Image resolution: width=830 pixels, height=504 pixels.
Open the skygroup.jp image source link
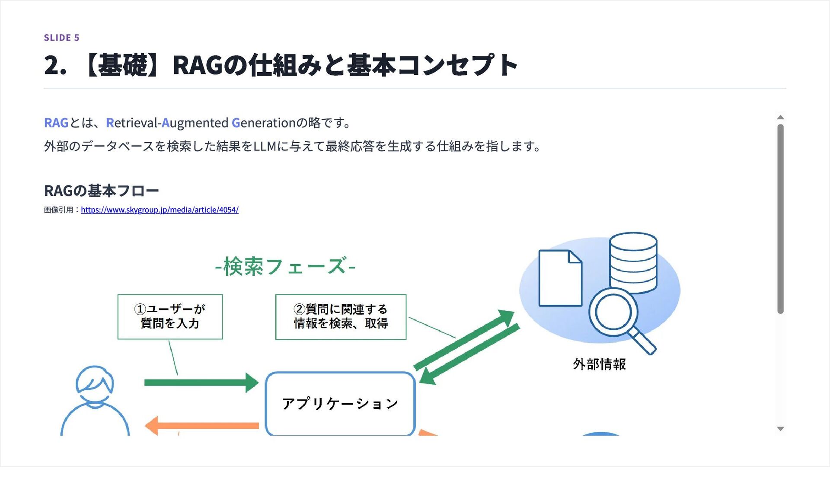(160, 210)
